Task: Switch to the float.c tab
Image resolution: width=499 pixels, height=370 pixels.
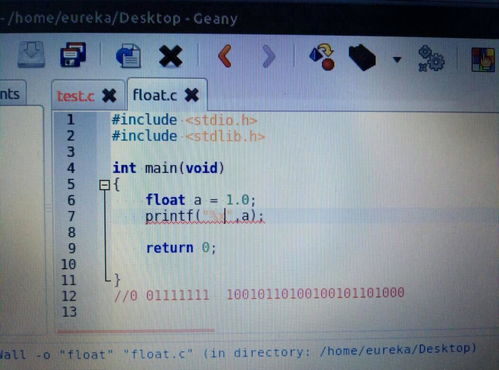Action: (x=155, y=95)
